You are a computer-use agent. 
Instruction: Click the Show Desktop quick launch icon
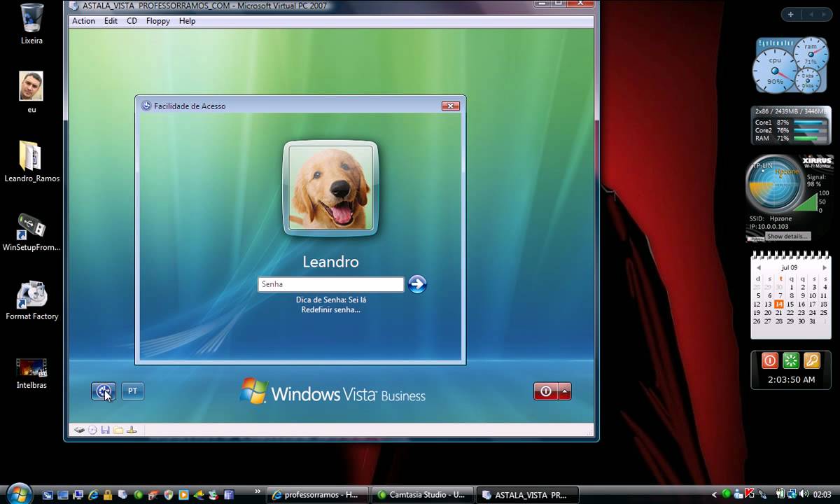(63, 494)
